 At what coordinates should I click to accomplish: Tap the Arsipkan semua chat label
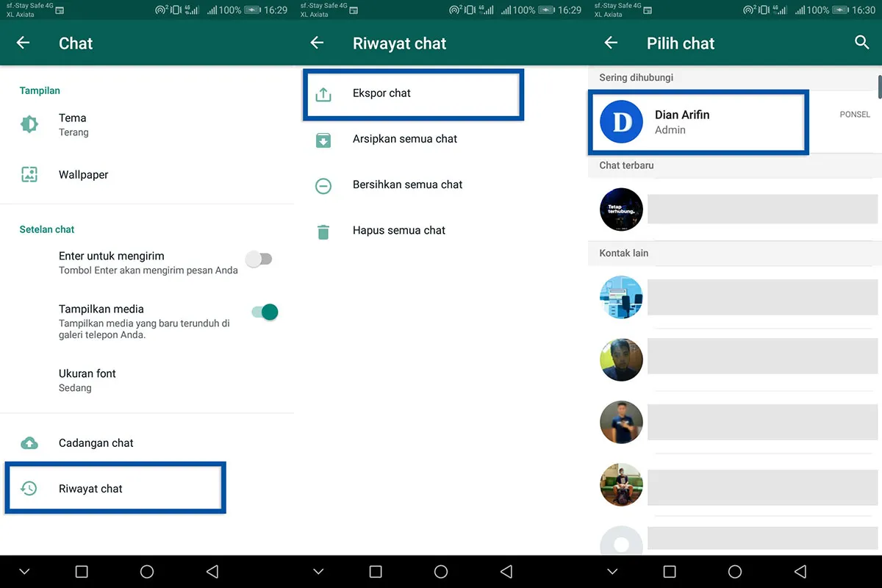[x=405, y=139]
